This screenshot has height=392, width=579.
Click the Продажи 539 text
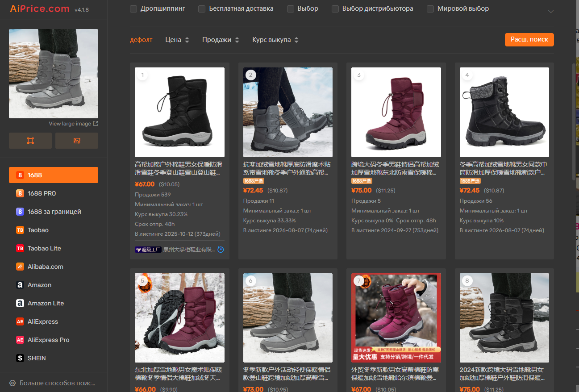coord(153,195)
